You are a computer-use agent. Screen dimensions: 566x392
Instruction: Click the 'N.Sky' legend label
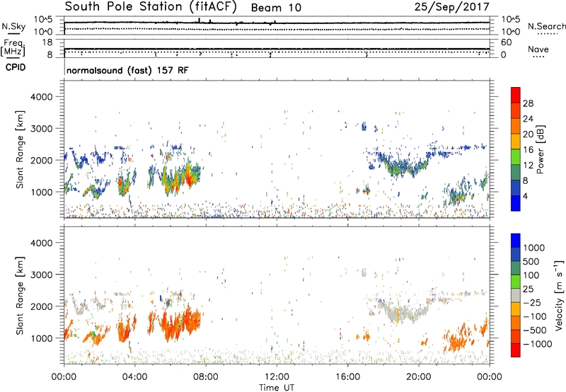coord(13,26)
